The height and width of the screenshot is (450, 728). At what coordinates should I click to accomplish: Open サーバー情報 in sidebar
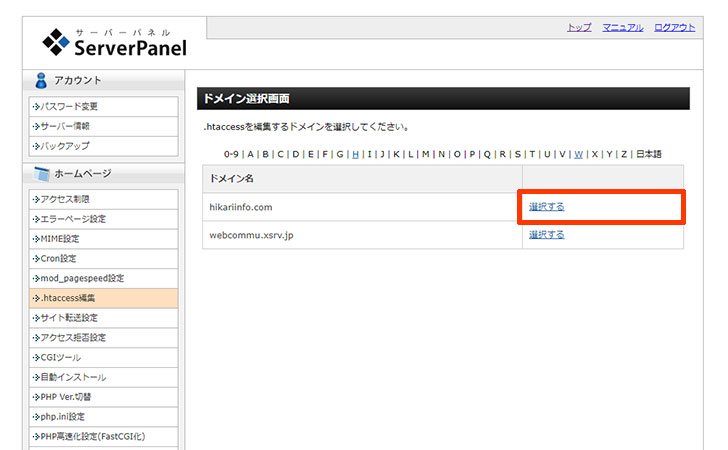point(103,126)
